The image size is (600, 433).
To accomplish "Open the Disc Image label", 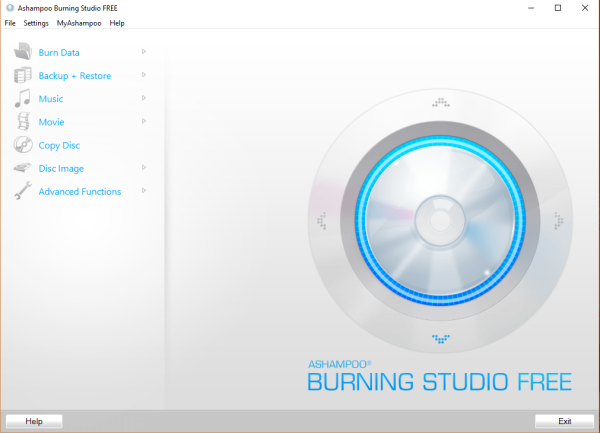I will click(x=61, y=169).
